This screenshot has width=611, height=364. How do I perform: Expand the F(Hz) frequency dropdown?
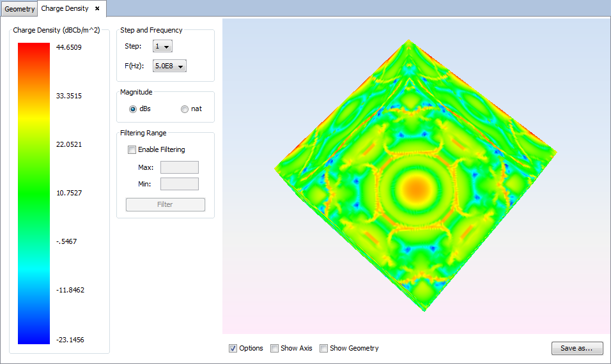(169, 66)
